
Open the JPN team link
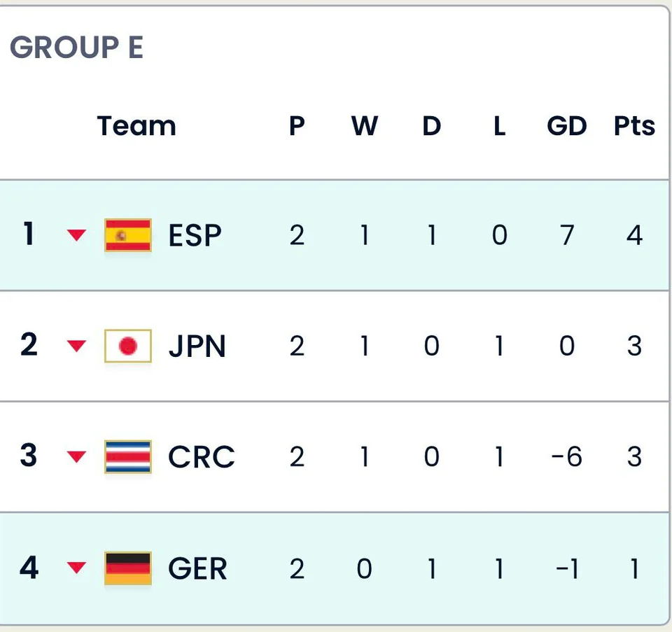pos(197,346)
